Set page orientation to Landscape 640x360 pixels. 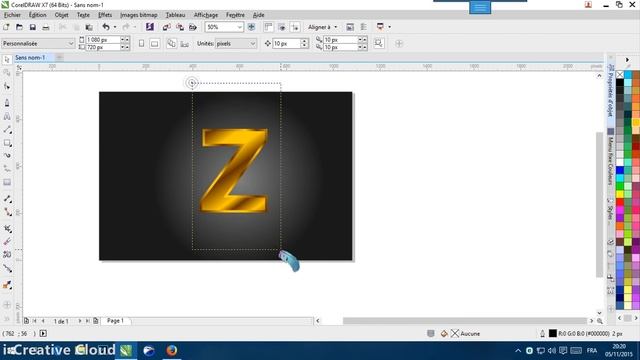155,44
